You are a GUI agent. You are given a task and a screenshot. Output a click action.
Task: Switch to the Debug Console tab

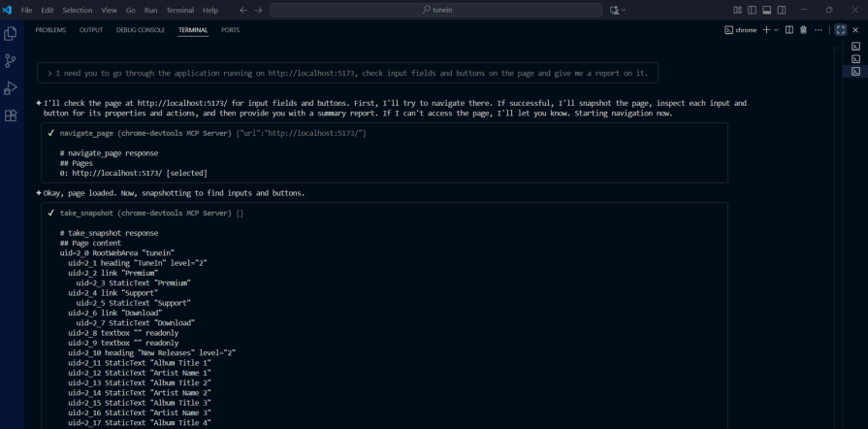[141, 30]
